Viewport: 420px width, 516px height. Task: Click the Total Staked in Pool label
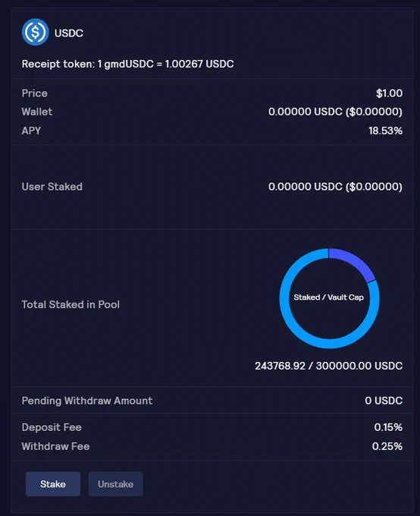point(71,304)
